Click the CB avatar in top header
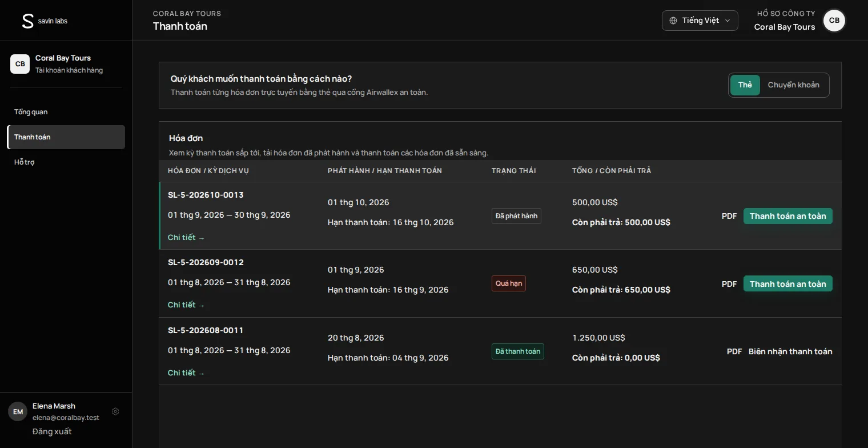The image size is (868, 448). click(x=834, y=21)
